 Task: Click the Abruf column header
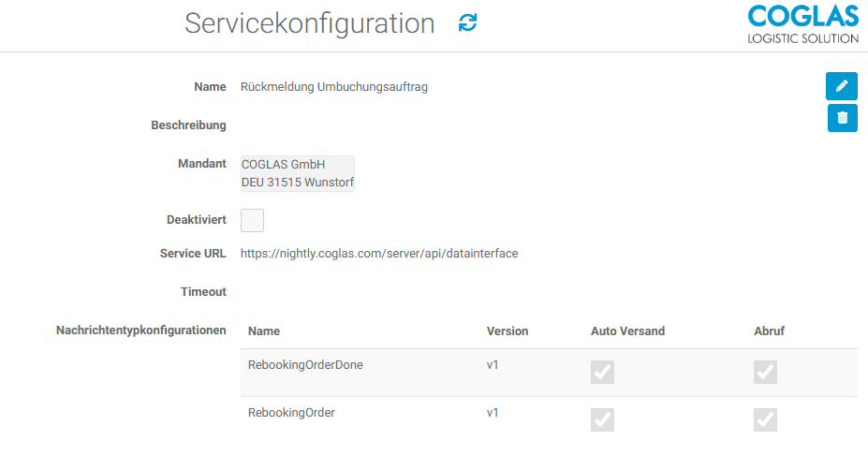tap(769, 331)
